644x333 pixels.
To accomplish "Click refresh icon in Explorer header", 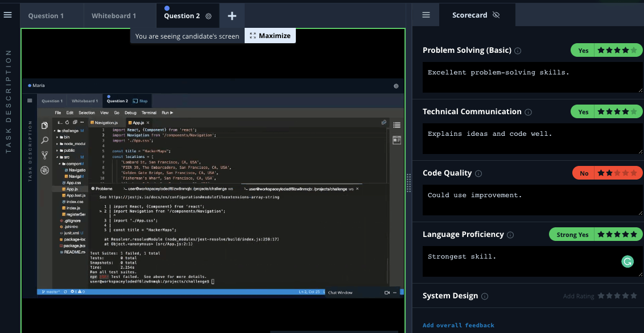I will click(67, 122).
